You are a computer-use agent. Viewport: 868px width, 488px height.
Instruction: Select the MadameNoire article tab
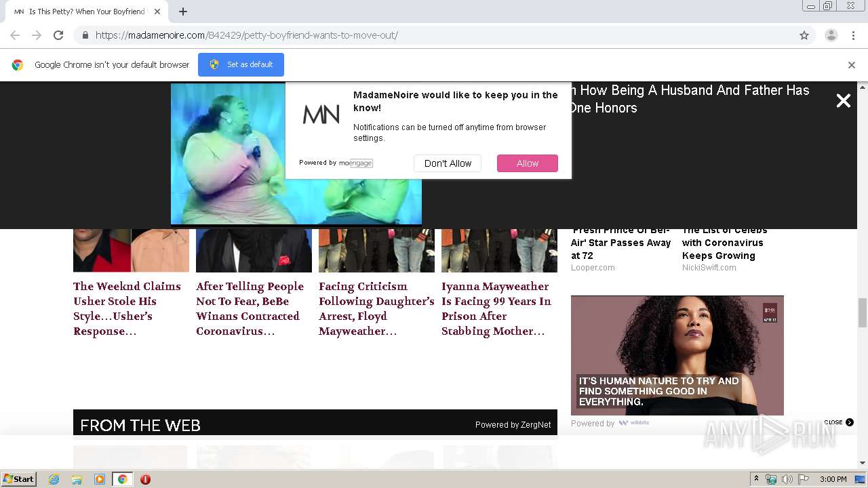87,12
